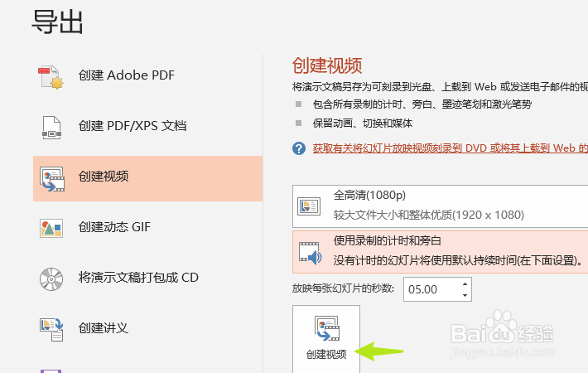Click the blue help question mark icon
The image size is (588, 373).
299,148
